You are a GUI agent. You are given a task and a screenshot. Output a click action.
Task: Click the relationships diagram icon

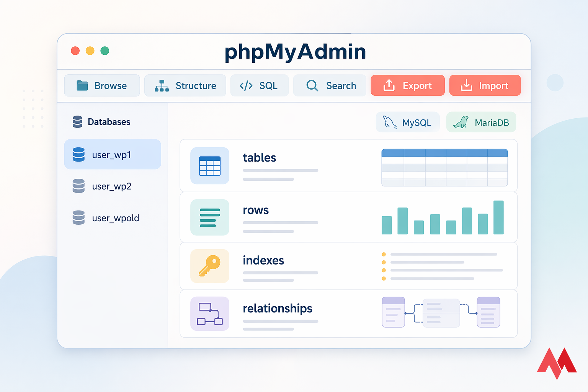(210, 314)
